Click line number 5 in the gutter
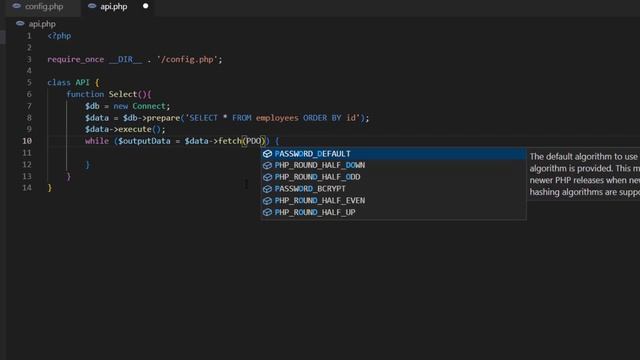Image resolution: width=640 pixels, height=360 pixels. tap(29, 82)
